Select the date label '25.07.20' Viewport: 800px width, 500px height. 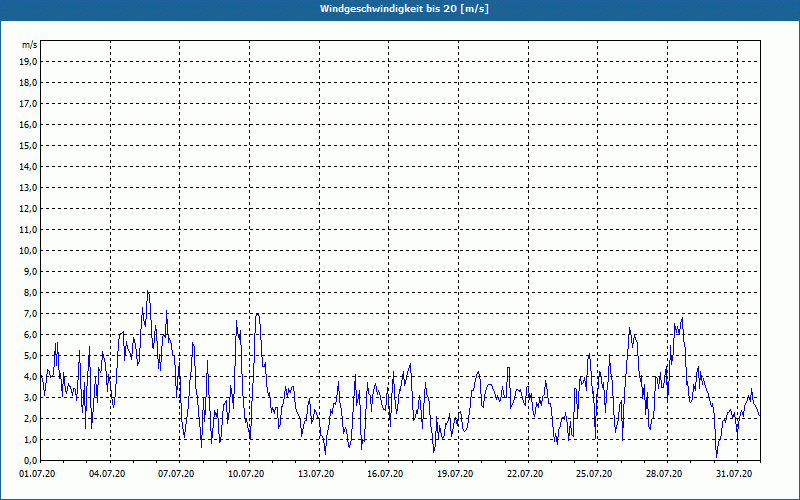pos(594,474)
